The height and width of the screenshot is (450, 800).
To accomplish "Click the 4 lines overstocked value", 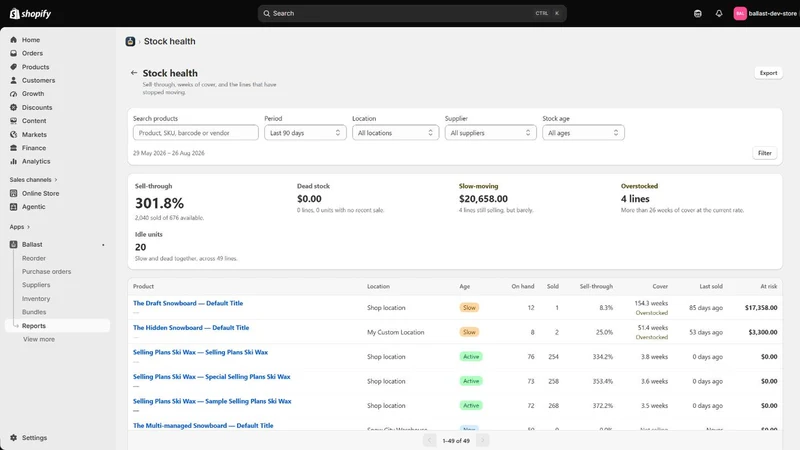I will (x=635, y=199).
